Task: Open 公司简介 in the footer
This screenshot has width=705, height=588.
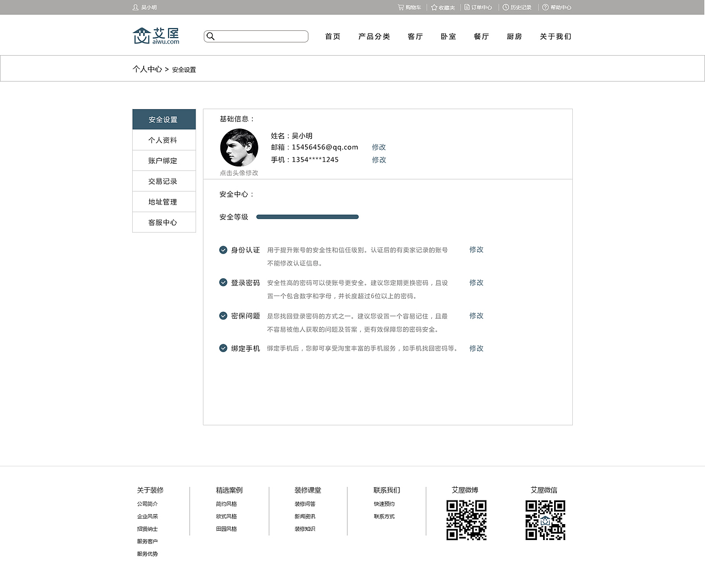Action: pos(147,504)
